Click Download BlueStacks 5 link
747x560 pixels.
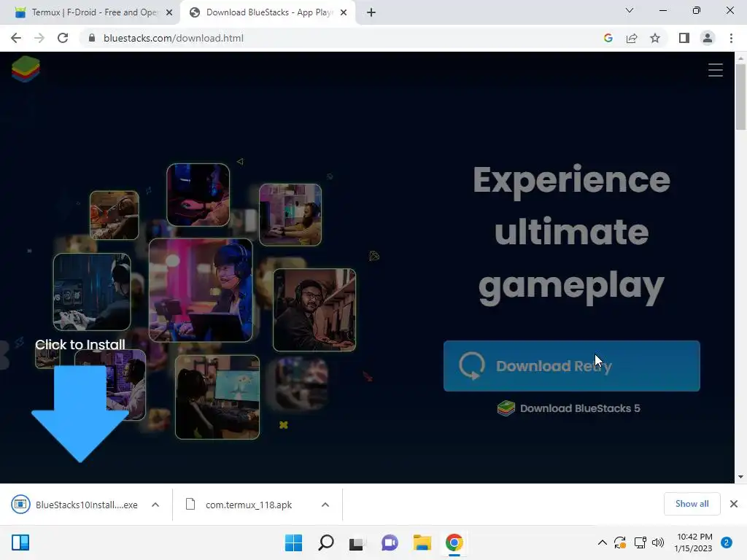569,408
